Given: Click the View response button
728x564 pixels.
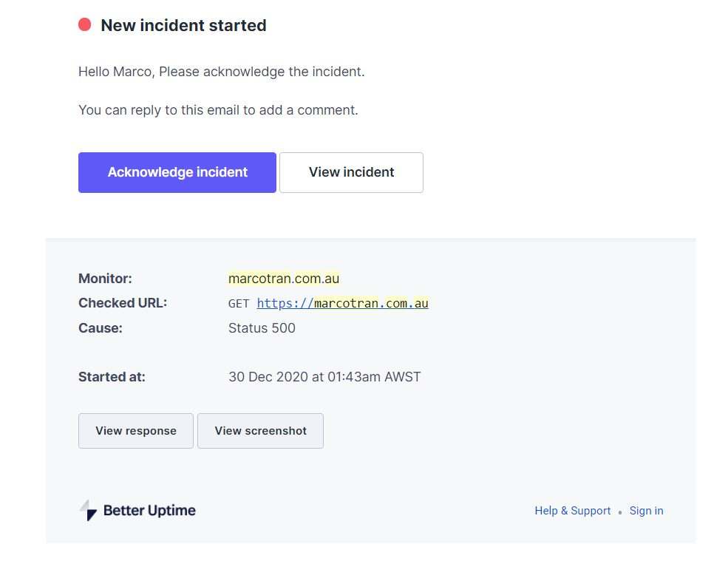Looking at the screenshot, I should point(136,431).
